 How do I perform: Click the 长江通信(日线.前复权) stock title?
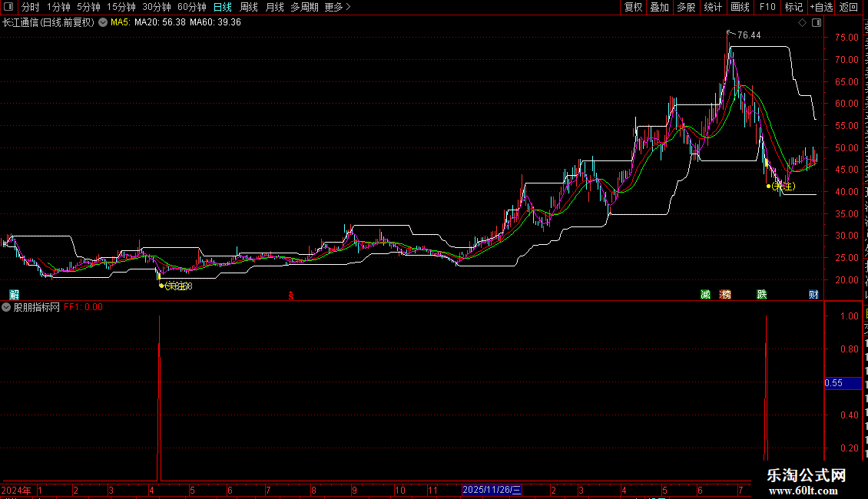coord(48,23)
